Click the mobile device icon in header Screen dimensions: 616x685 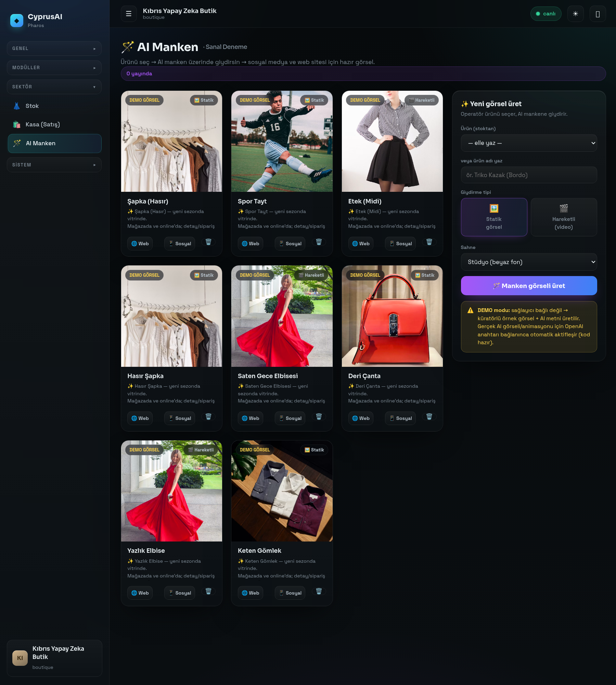598,14
